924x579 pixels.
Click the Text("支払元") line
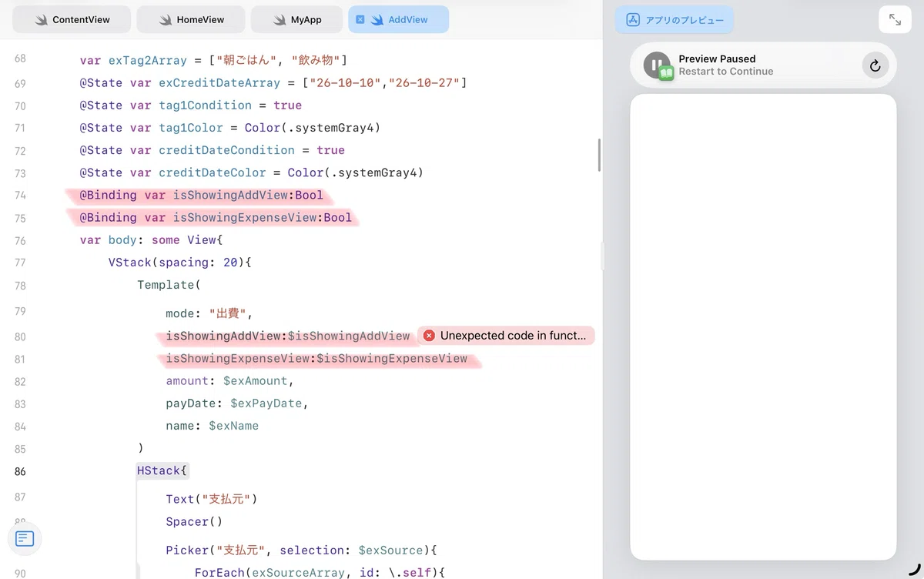(211, 499)
